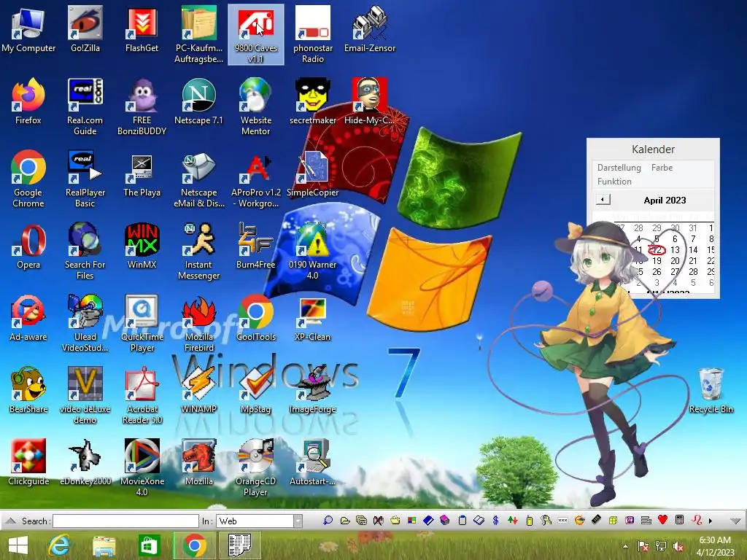
Task: Click the muted volume tray icon
Action: 678,546
